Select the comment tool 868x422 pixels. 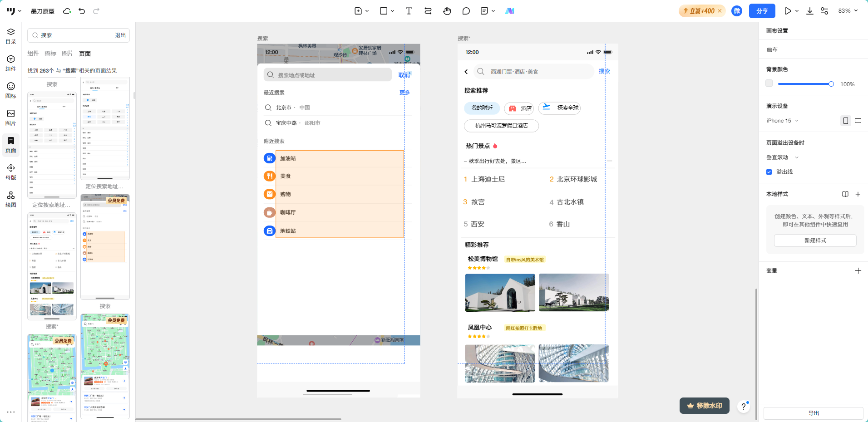(x=466, y=11)
